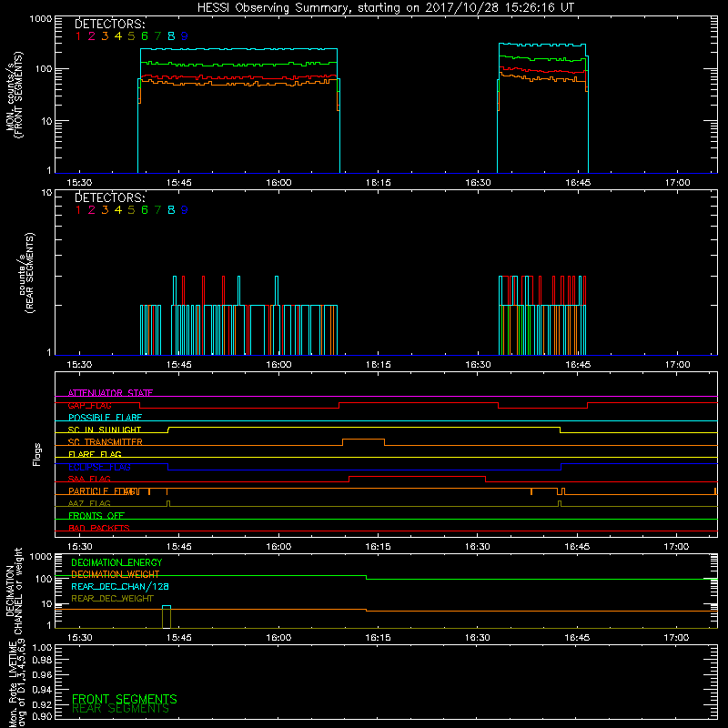Click 16:15 tick label under flags plot
This screenshot has width=728, height=728.
378,547
